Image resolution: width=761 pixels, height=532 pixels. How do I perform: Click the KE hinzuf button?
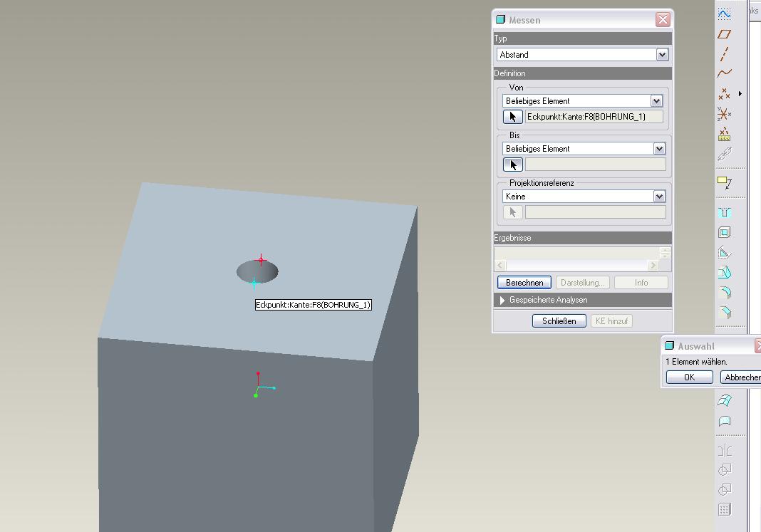click(611, 321)
